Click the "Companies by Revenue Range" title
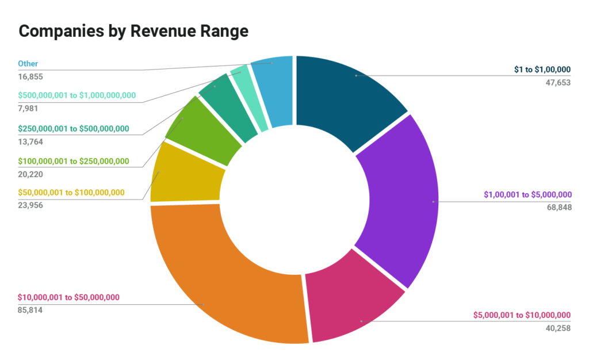 coord(133,31)
